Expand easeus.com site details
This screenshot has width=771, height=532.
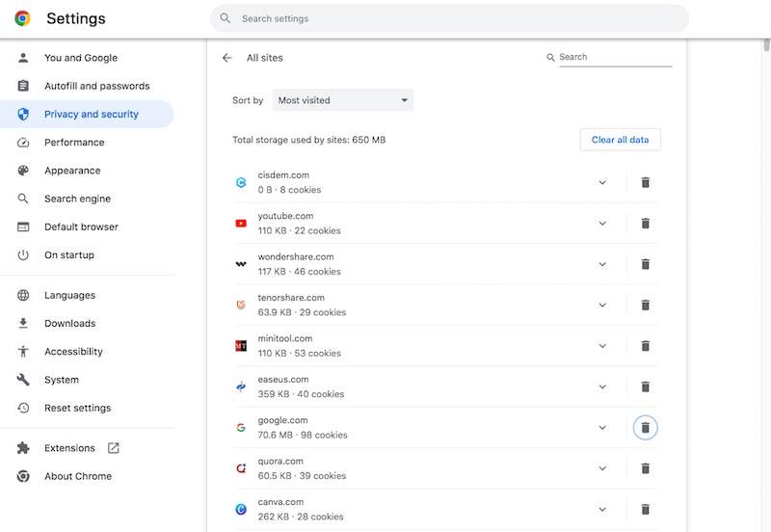pos(602,386)
